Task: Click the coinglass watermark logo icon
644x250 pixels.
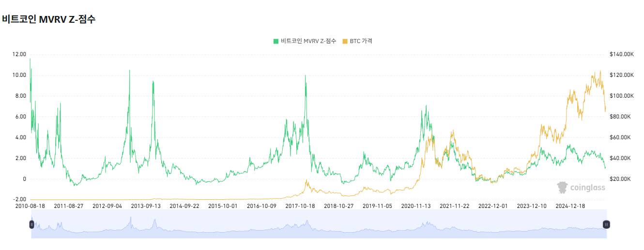Action: 562,188
